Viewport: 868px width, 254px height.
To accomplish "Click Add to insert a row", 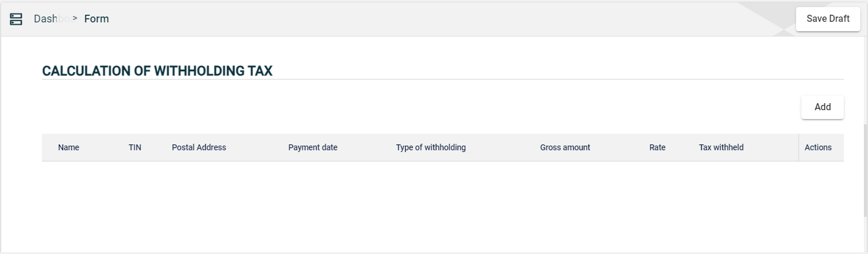I will pyautogui.click(x=822, y=107).
